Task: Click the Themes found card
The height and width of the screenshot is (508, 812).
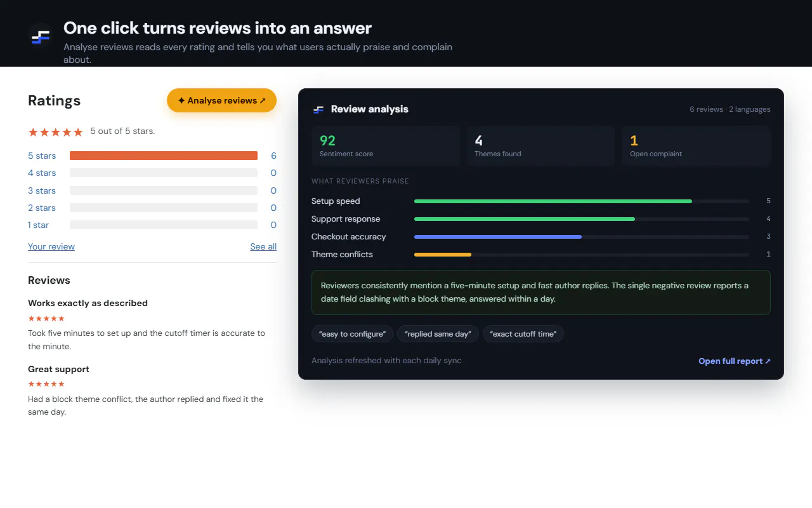Action: [541, 146]
